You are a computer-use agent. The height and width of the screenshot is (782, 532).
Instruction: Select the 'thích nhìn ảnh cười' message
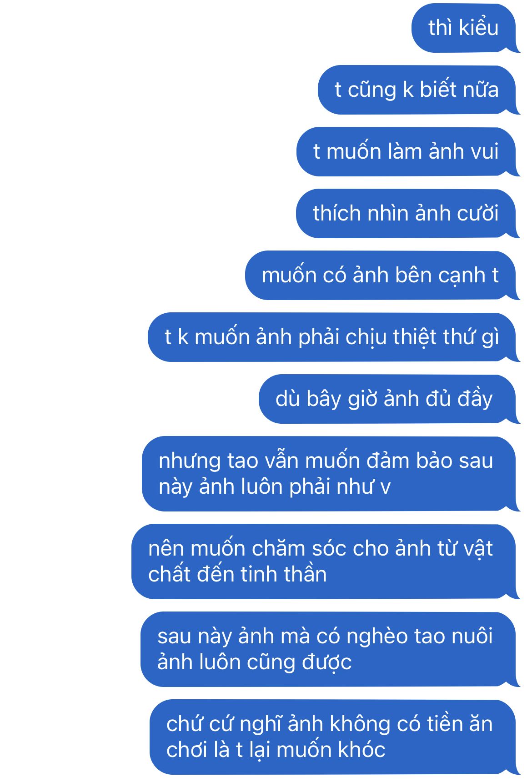point(407,213)
